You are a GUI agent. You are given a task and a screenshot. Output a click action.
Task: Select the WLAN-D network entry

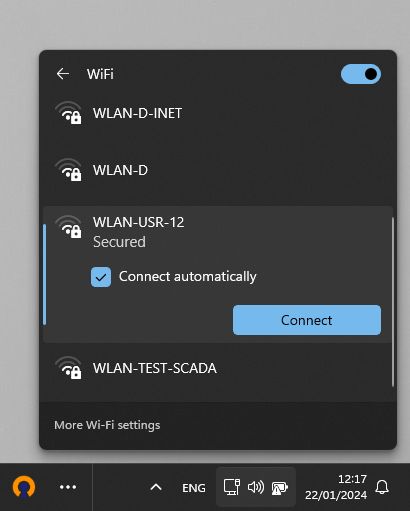pyautogui.click(x=218, y=170)
